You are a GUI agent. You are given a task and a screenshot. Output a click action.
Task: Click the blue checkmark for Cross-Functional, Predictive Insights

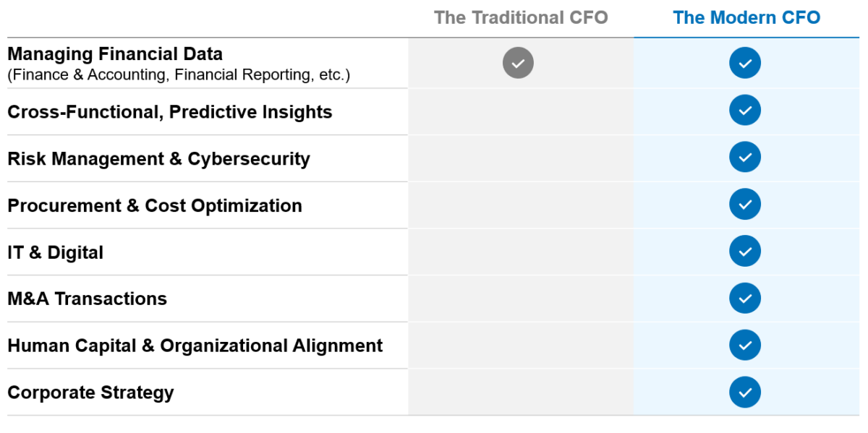745,111
